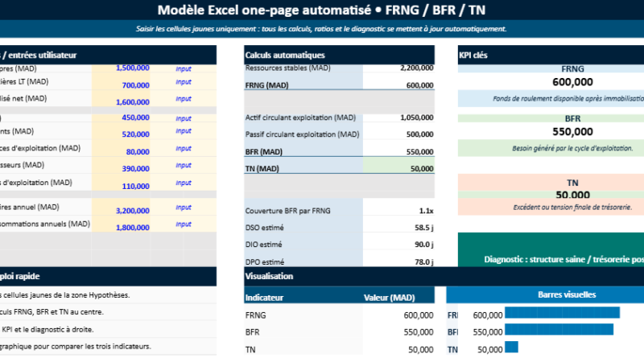
Task: Click the BFR KPI title
Action: (572, 118)
